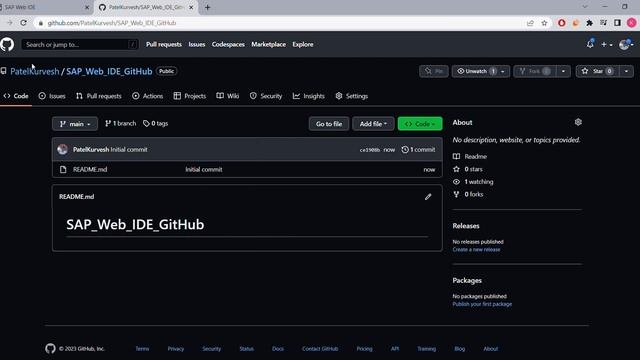Expand the Fork dropdown arrow
This screenshot has width=640, height=360.
click(x=563, y=71)
